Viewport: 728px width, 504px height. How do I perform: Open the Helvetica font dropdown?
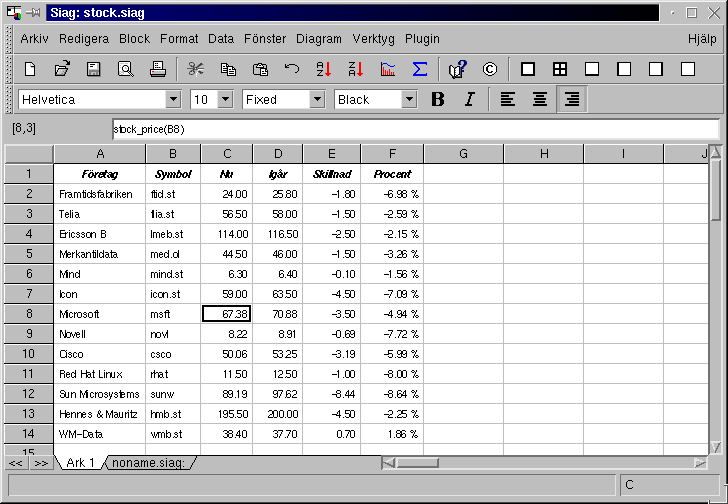(173, 99)
